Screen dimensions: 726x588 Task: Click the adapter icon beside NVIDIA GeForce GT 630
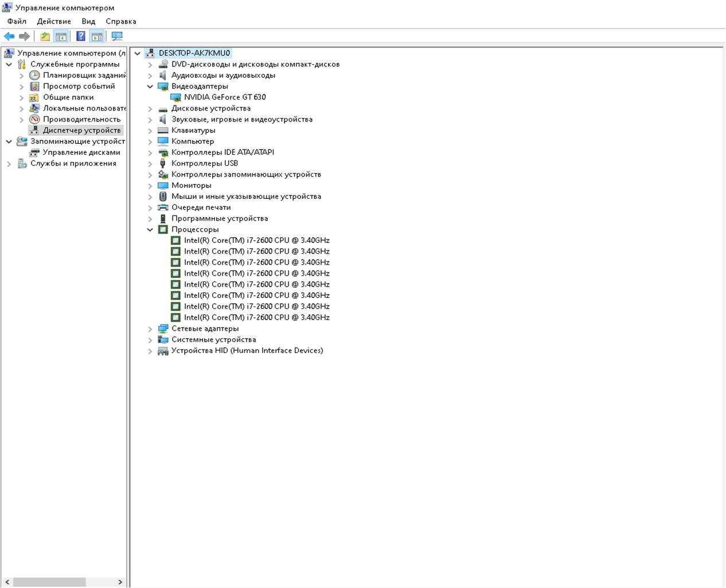[175, 97]
